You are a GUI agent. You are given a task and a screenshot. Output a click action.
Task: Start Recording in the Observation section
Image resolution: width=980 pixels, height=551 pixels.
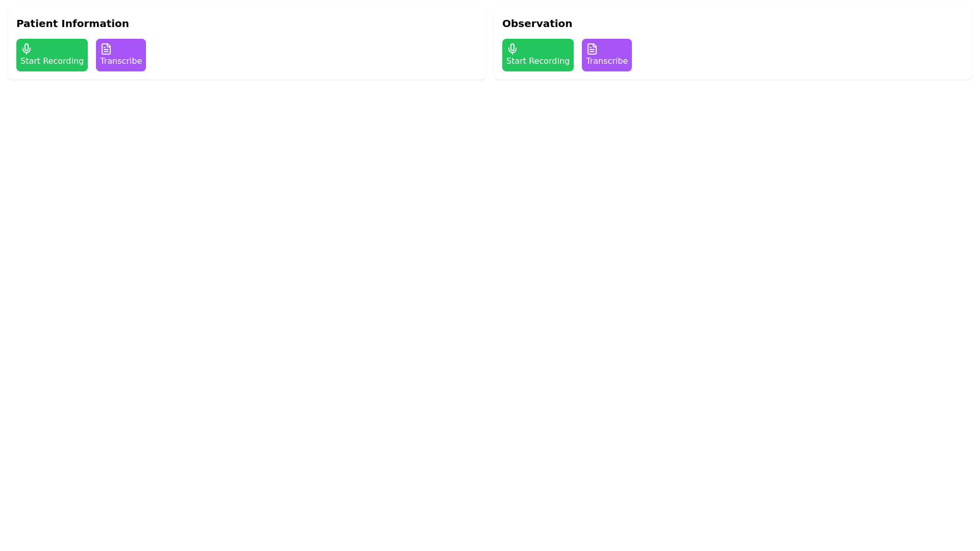coord(538,55)
